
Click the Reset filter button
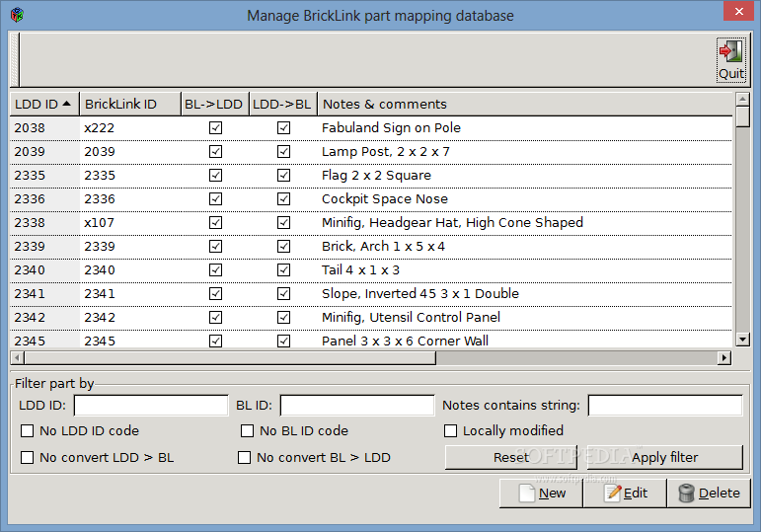[x=511, y=457]
